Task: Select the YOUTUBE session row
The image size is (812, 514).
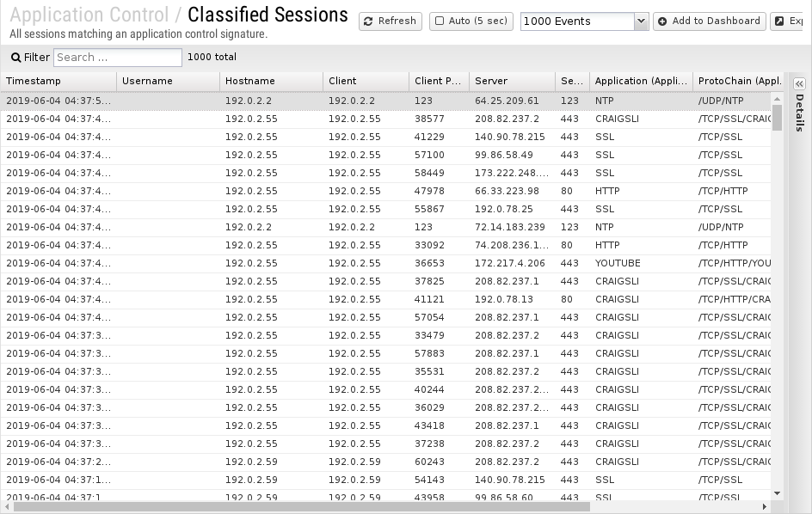Action: (x=386, y=264)
